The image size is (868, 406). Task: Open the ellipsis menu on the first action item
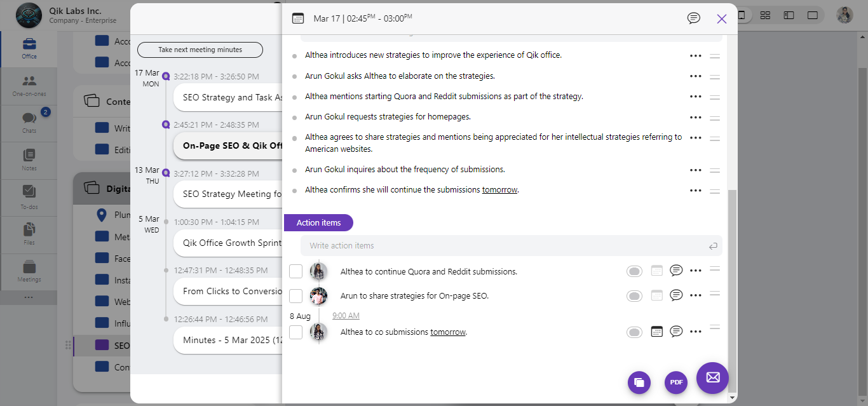click(x=695, y=270)
